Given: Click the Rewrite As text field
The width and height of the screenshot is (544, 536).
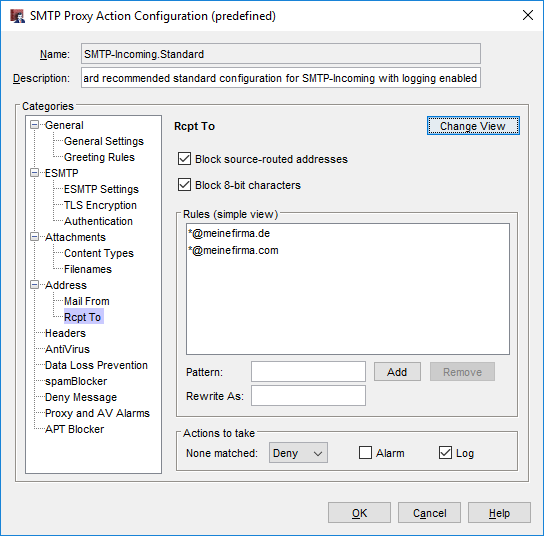Looking at the screenshot, I should pyautogui.click(x=308, y=395).
